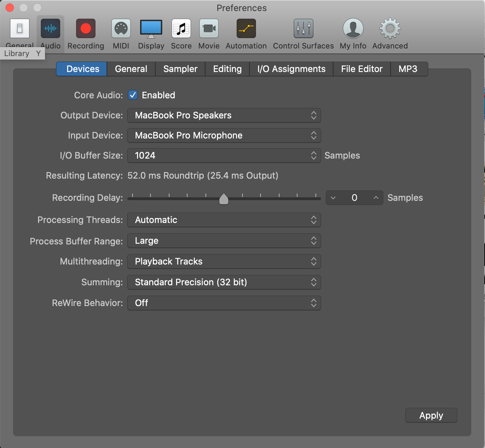Click the Apply button
Screen dimensions: 485x448
431,415
